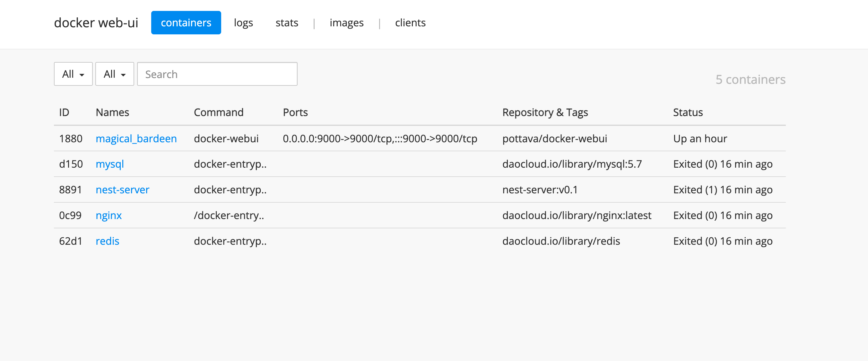The height and width of the screenshot is (361, 868).
Task: Open the mysql container link
Action: (x=110, y=164)
